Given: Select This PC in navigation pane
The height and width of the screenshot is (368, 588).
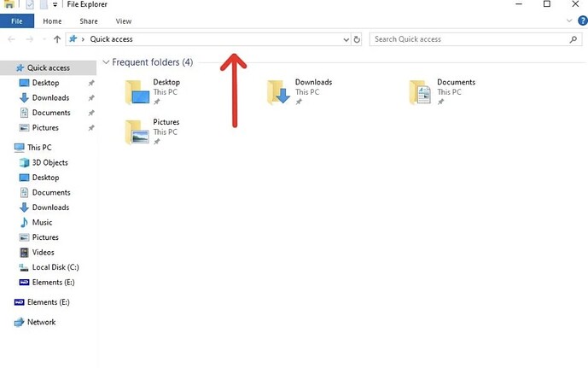Looking at the screenshot, I should click(x=39, y=147).
